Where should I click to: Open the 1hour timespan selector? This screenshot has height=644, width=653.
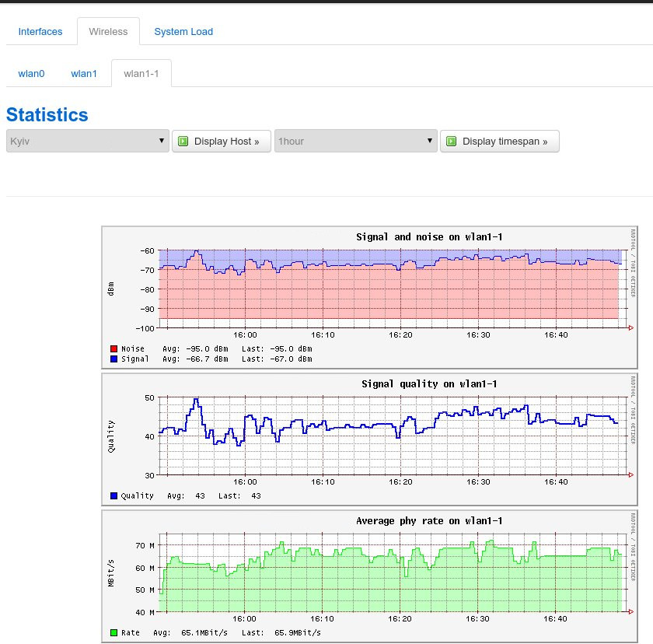click(x=354, y=141)
